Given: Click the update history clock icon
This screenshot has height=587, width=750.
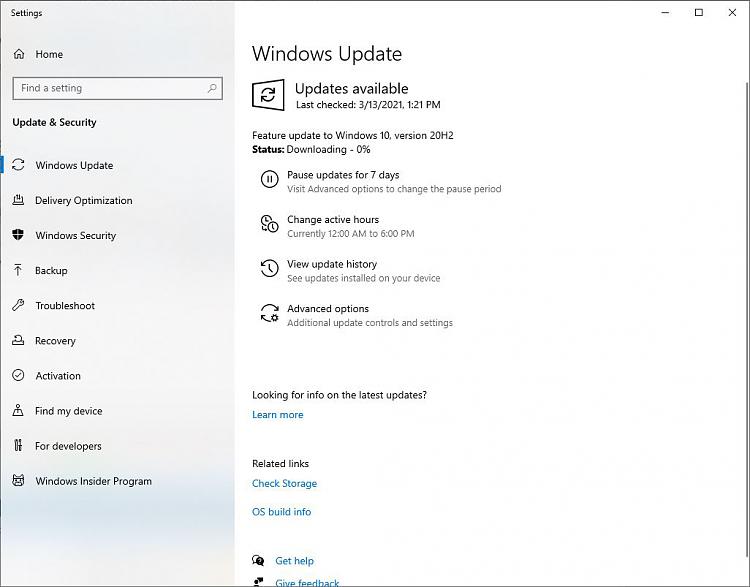Looking at the screenshot, I should (269, 268).
